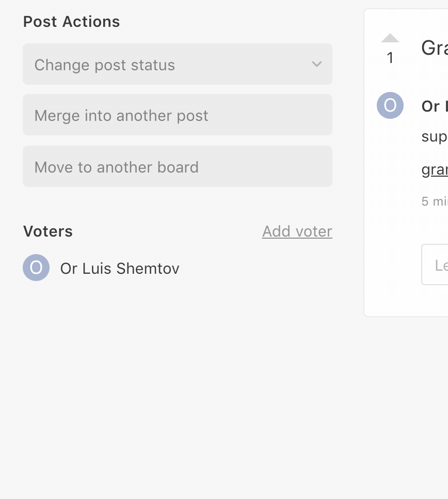448x499 pixels.
Task: Click the post author avatar circle
Action: tap(390, 105)
